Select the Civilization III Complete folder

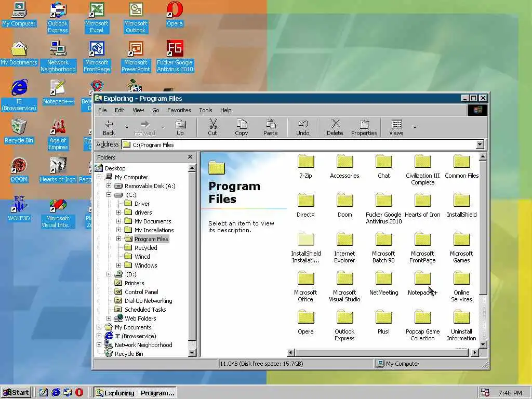coord(423,170)
